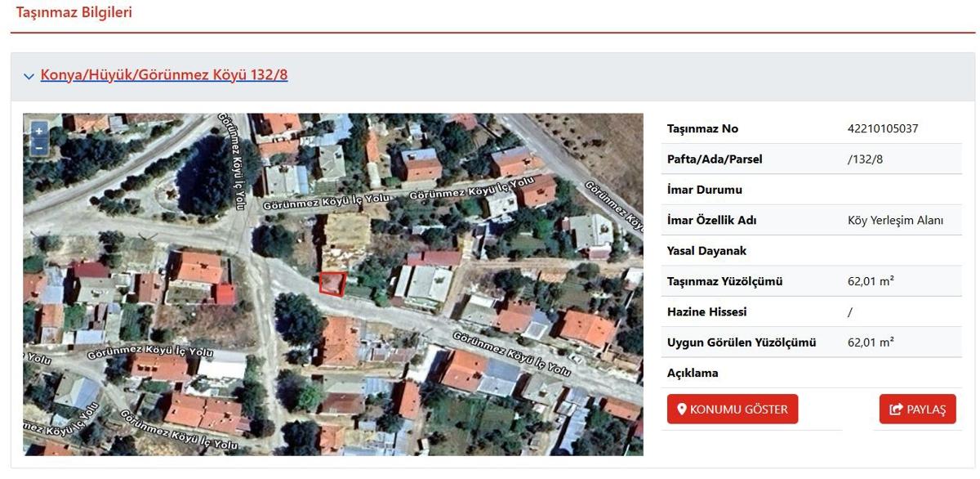Viewport: 980px width, 479px height.
Task: Zoom out on the satellite map
Action: [38, 148]
